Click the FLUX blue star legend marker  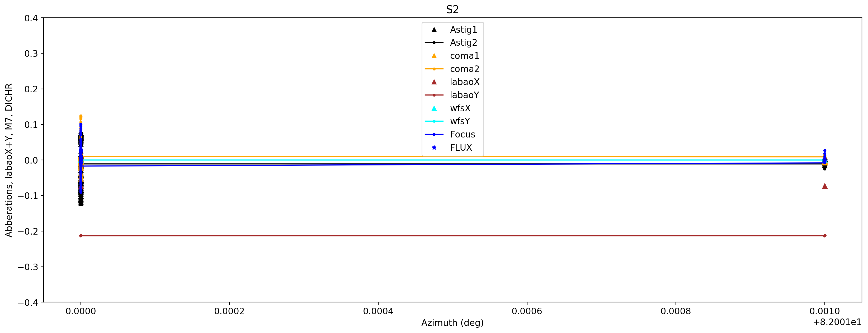tap(434, 148)
